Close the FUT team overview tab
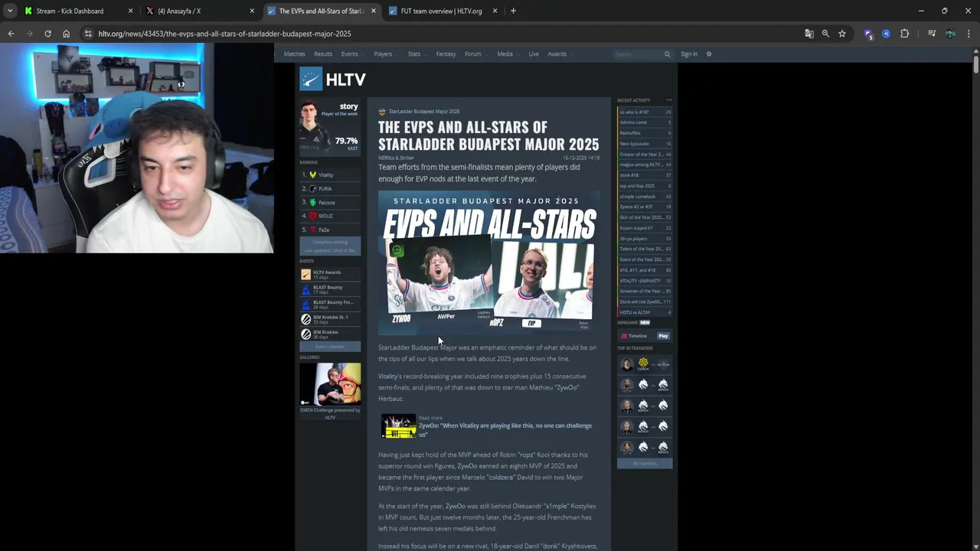The height and width of the screenshot is (551, 980). [x=495, y=11]
